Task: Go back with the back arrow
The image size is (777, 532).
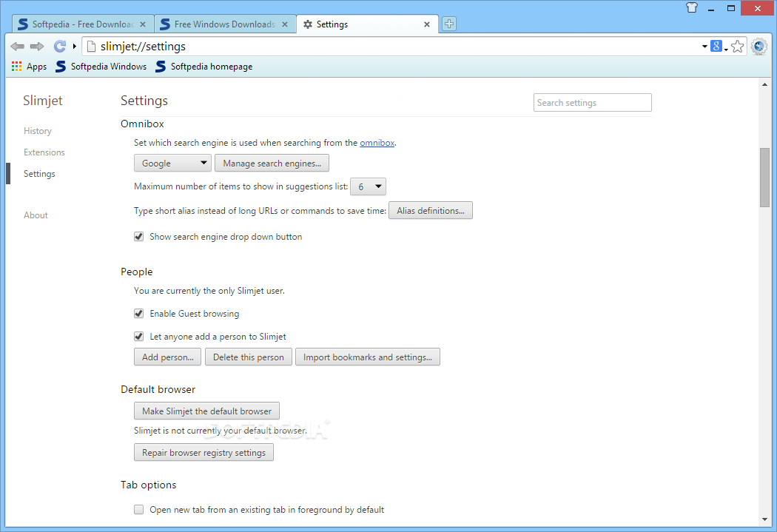Action: (17, 47)
